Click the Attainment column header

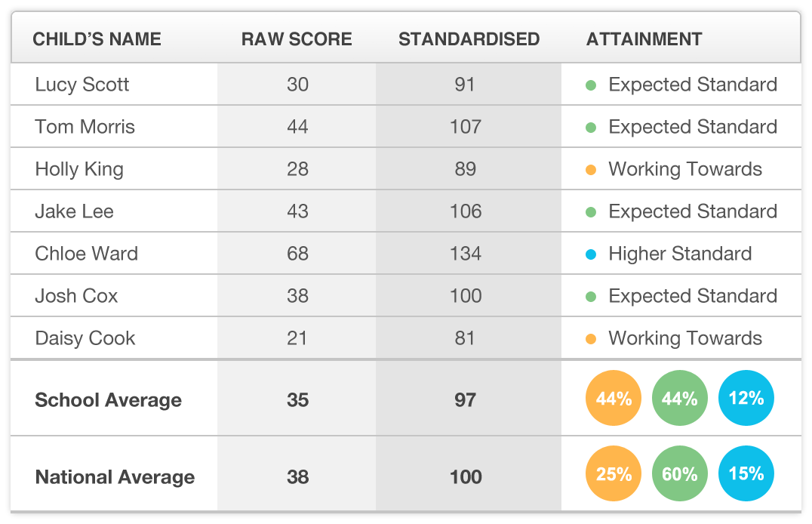(x=644, y=39)
